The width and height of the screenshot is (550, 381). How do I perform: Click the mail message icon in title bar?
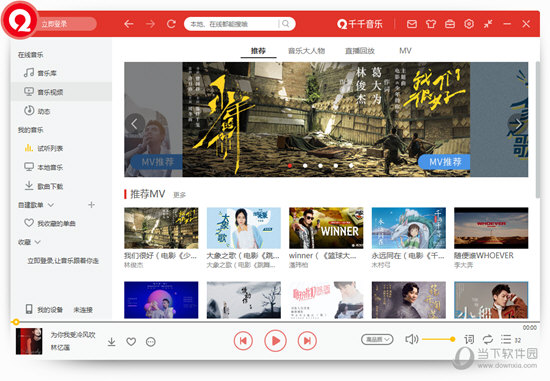pyautogui.click(x=412, y=24)
